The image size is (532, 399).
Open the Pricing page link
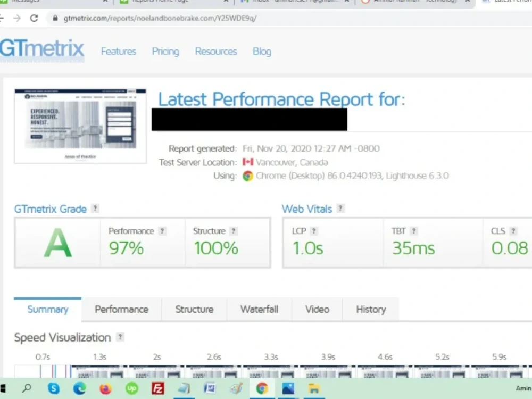tap(165, 51)
